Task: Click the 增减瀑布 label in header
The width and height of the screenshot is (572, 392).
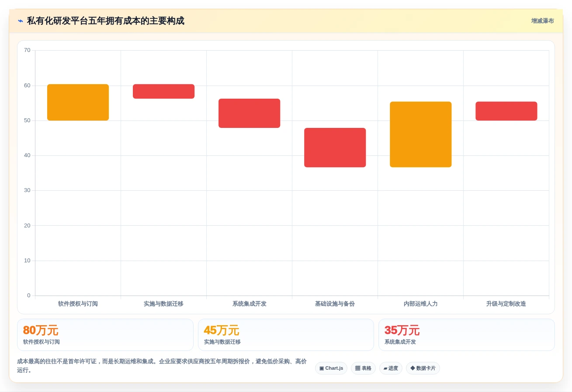Action: (x=542, y=21)
